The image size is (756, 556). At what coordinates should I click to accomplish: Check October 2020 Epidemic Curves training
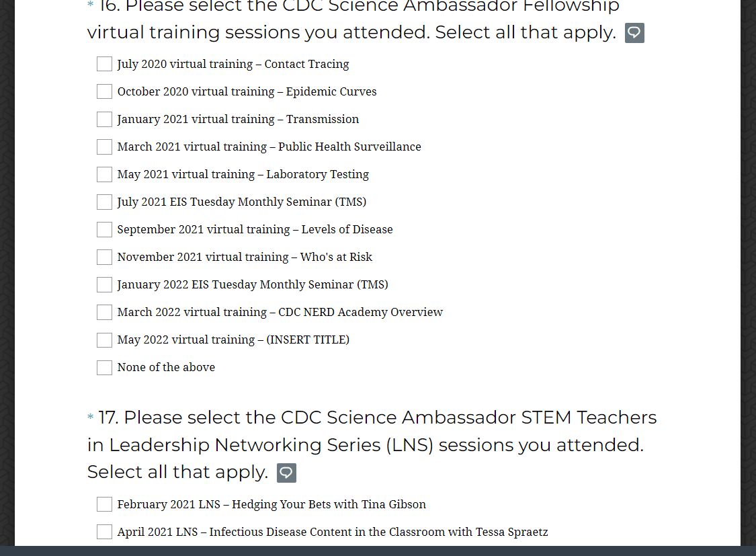click(104, 91)
